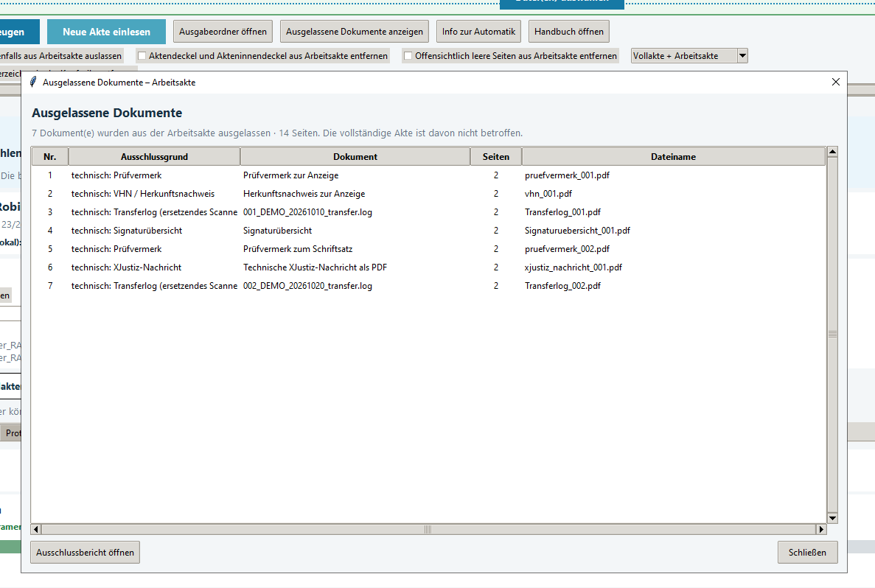Click filename Signaturuebersicht_001.pdf
Screen dimensions: 875x588
pos(578,231)
